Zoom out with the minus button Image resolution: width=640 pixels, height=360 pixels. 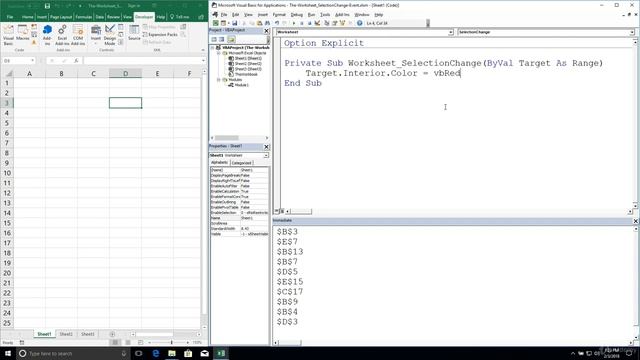(150, 342)
